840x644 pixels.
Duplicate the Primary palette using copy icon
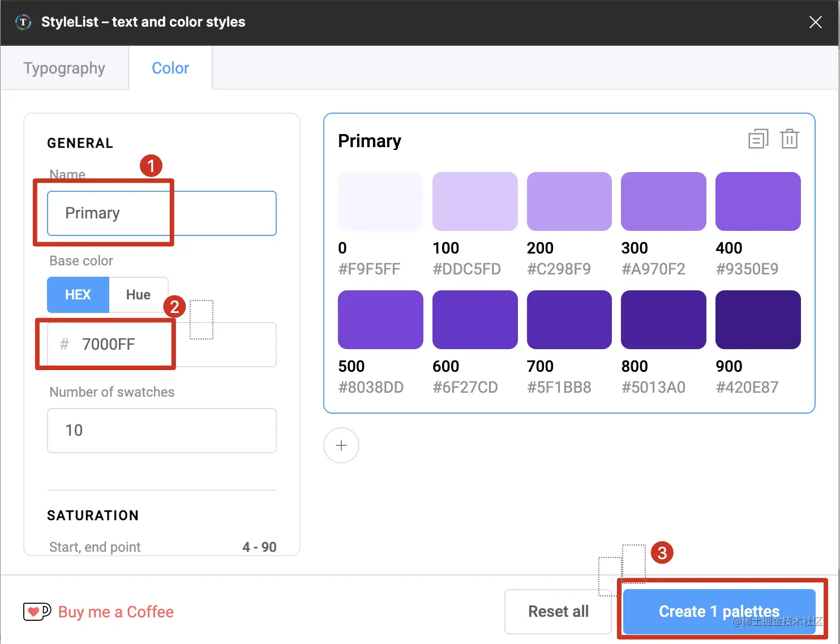[x=758, y=139]
